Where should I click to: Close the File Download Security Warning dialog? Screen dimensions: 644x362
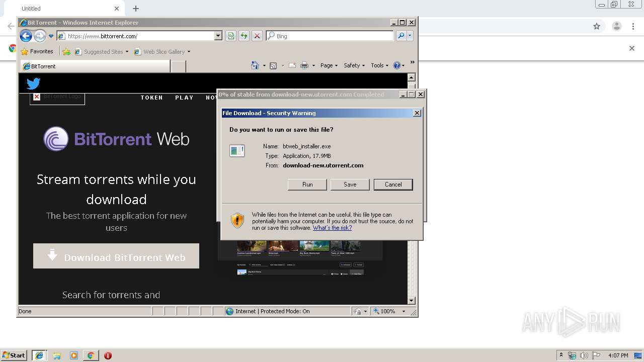417,113
